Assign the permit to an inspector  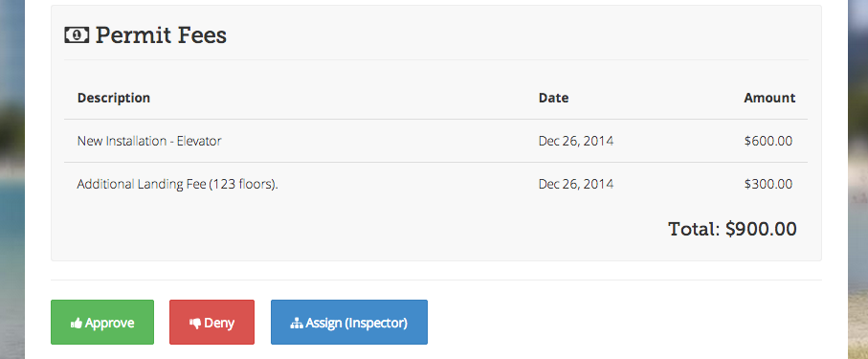pyautogui.click(x=348, y=323)
